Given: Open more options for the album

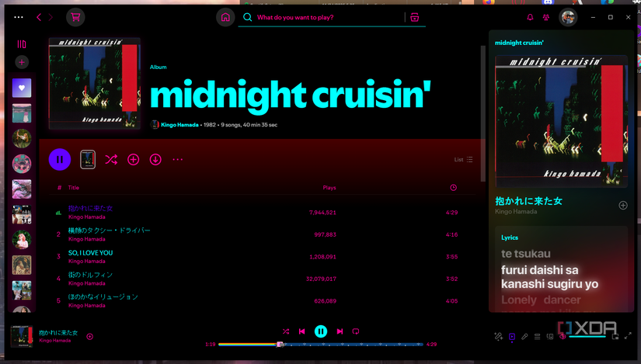Looking at the screenshot, I should pyautogui.click(x=177, y=159).
